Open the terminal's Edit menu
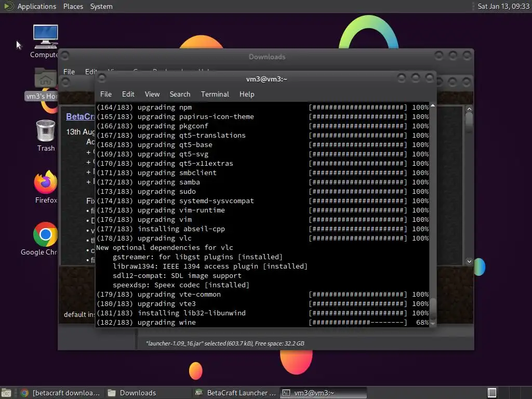 [x=128, y=95]
